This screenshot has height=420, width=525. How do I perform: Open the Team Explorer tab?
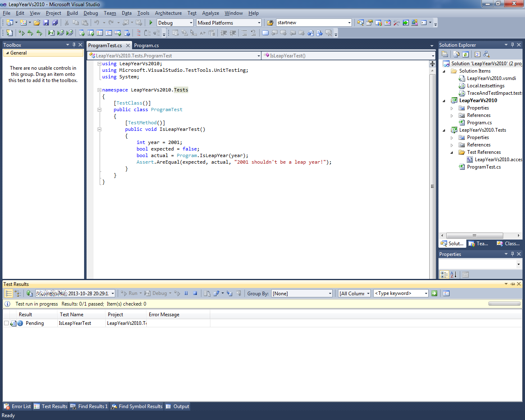(x=479, y=244)
